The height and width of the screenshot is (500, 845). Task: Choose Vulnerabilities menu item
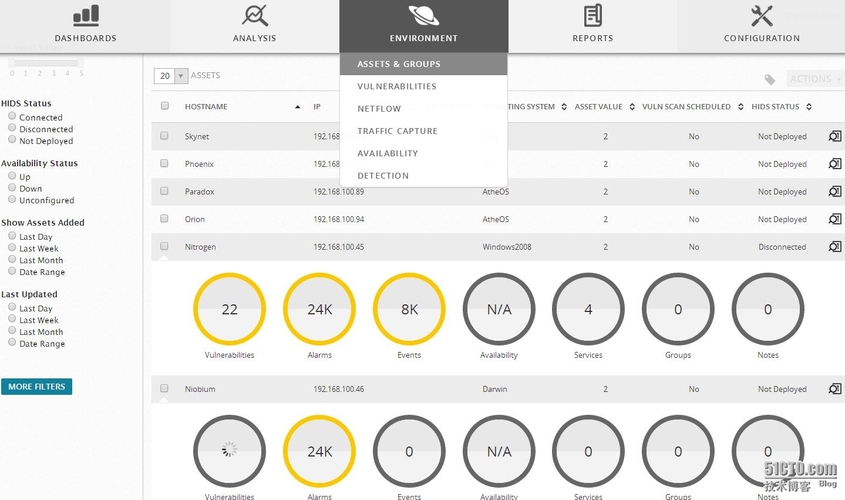[x=424, y=86]
